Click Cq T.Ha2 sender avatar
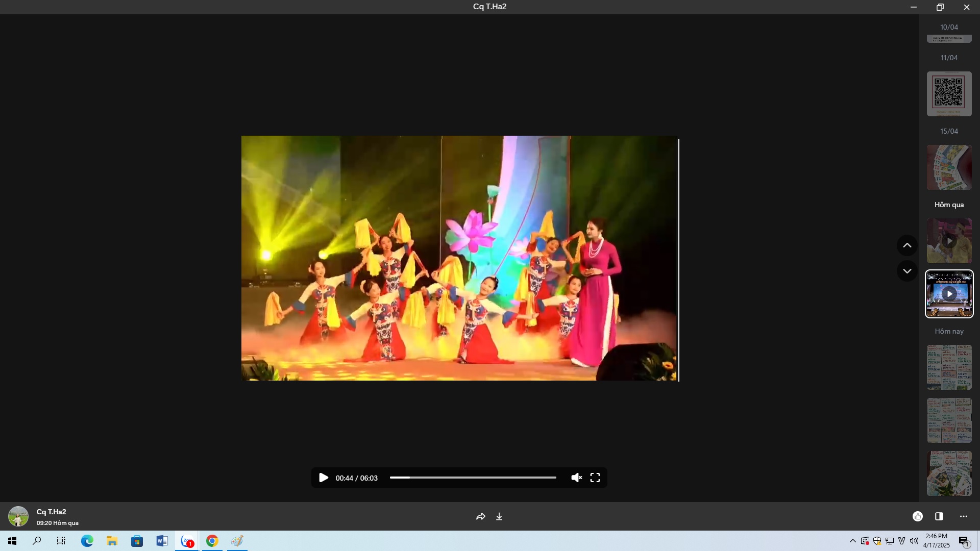980x551 pixels. pyautogui.click(x=18, y=516)
